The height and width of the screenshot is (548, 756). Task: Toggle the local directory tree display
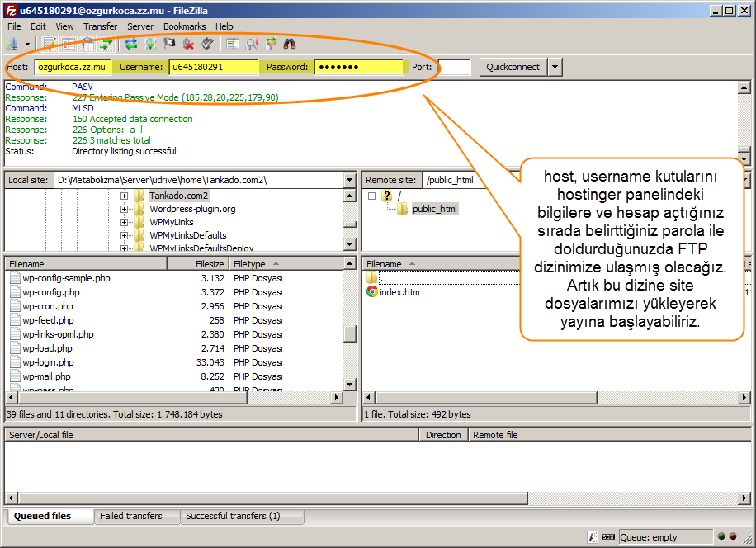[x=68, y=45]
